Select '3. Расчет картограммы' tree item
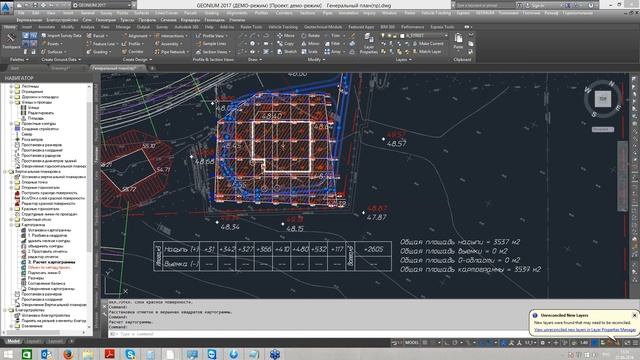Viewport: 640px width, 360px height. click(x=51, y=262)
